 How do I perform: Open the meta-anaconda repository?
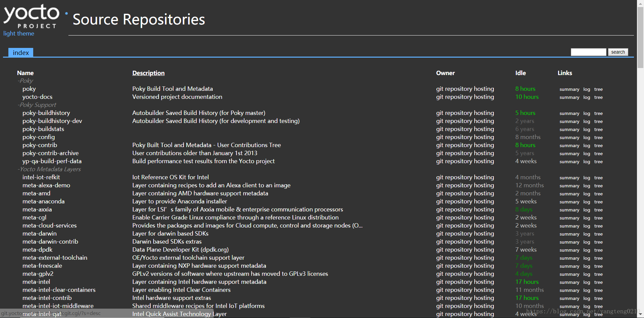click(44, 201)
